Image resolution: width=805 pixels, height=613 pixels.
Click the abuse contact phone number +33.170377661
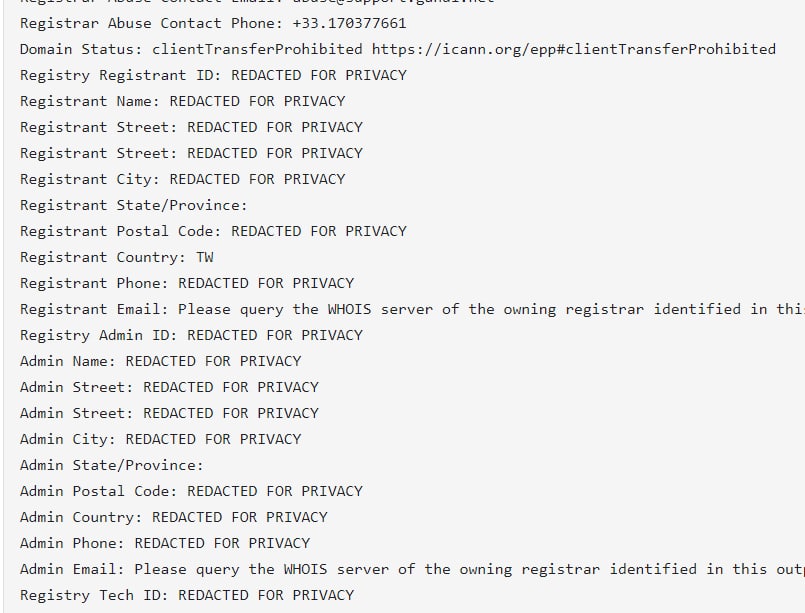[349, 23]
